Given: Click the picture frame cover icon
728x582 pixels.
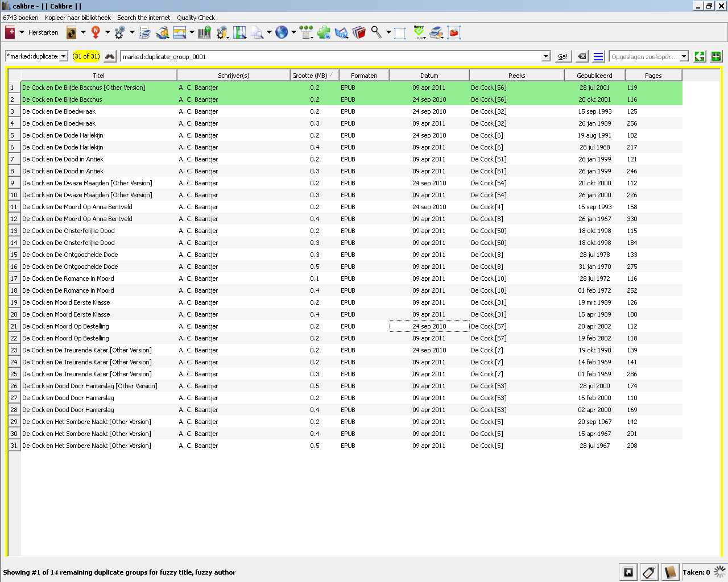Looking at the screenshot, I should [180, 32].
